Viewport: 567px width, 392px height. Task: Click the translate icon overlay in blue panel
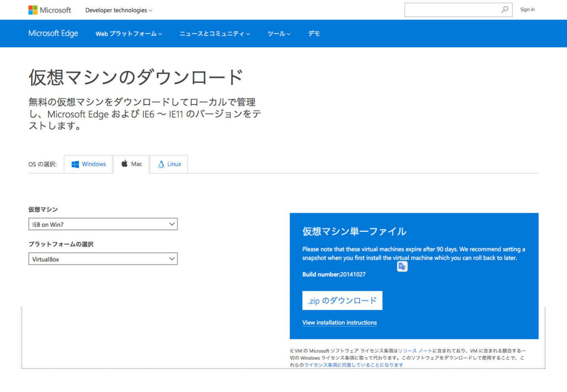tap(402, 266)
